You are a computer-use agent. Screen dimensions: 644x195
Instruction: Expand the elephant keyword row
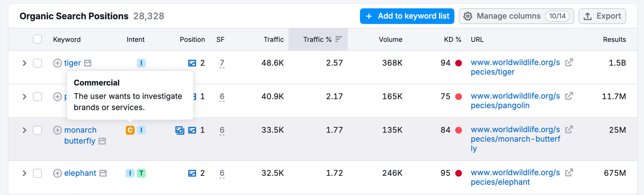(x=25, y=173)
